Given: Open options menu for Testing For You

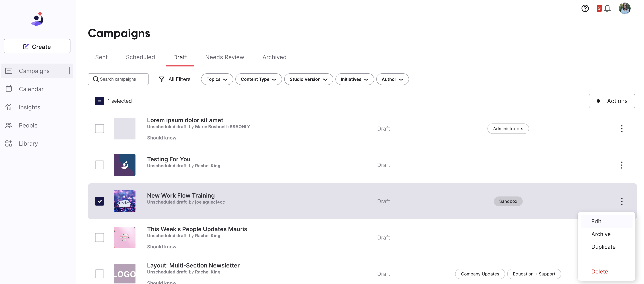Looking at the screenshot, I should point(621,165).
